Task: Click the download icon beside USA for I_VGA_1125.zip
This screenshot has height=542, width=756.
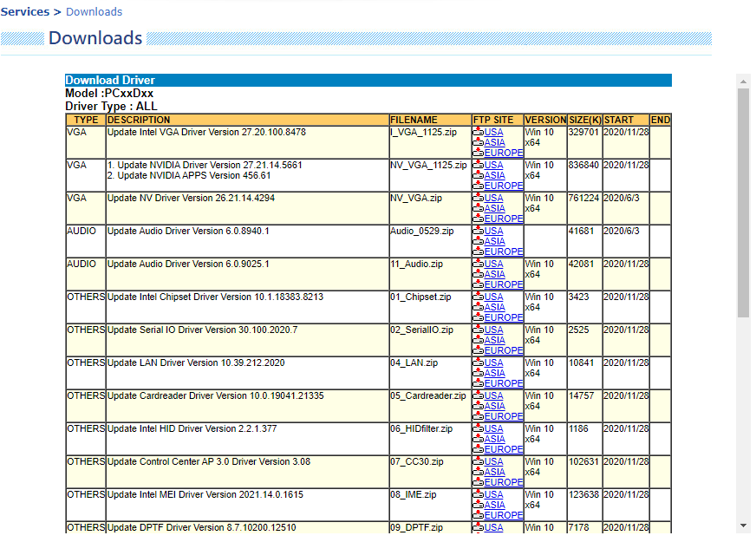Action: point(478,132)
